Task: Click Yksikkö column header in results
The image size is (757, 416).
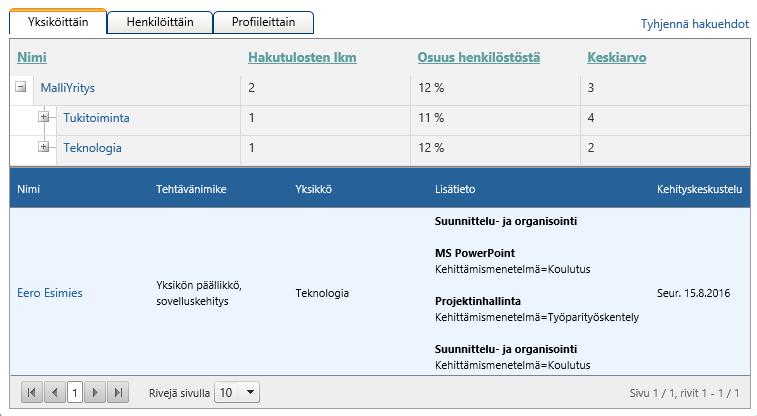Action: pos(313,189)
